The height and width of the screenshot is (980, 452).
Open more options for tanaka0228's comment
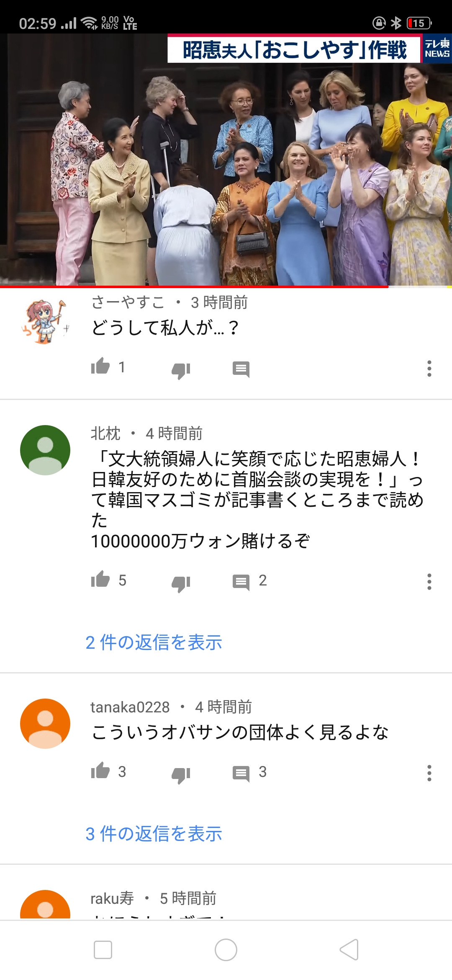(x=429, y=773)
